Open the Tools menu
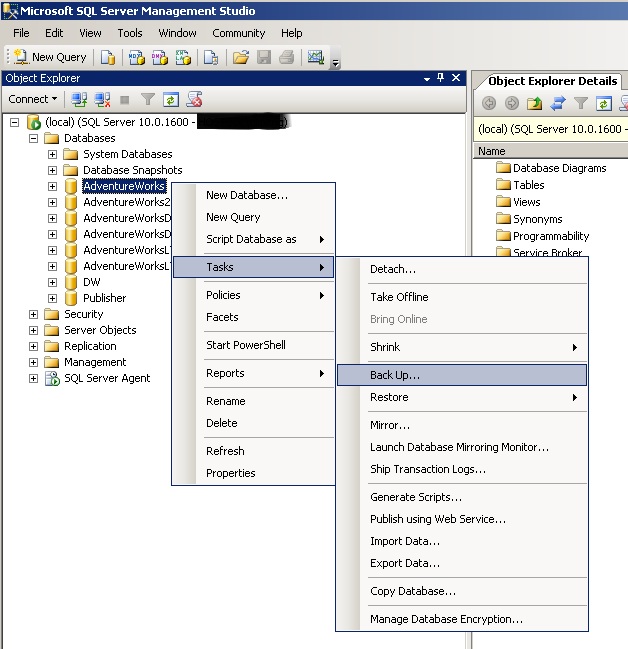The width and height of the screenshot is (628, 649). point(130,33)
